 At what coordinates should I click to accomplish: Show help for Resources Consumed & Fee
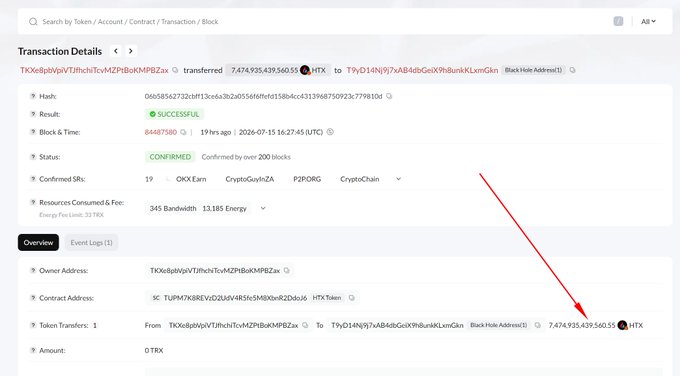click(x=33, y=202)
